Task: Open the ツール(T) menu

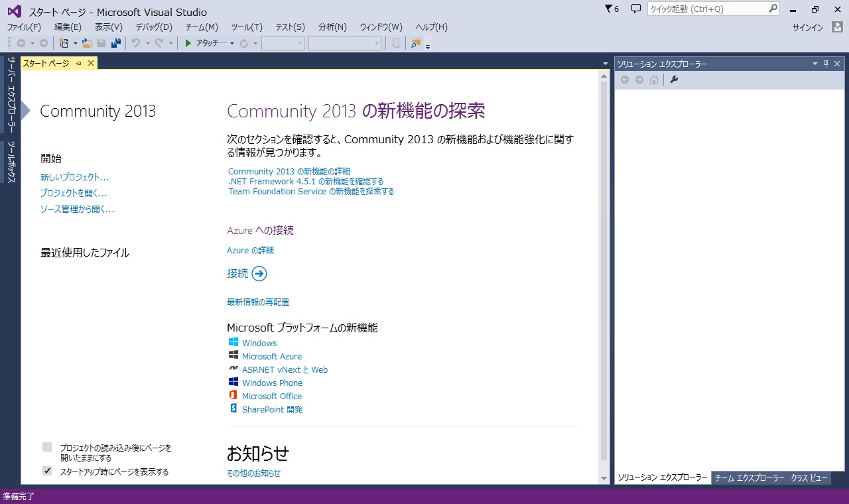Action: coord(247,27)
